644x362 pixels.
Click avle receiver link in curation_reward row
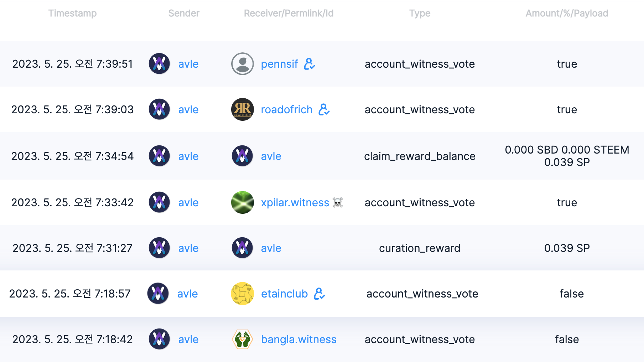coord(271,248)
